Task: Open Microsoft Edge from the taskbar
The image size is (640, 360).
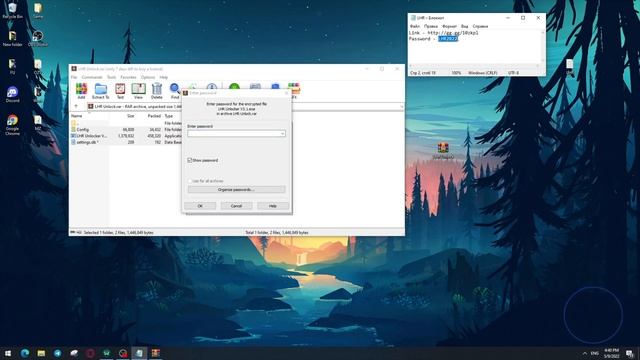Action: pos(24,353)
